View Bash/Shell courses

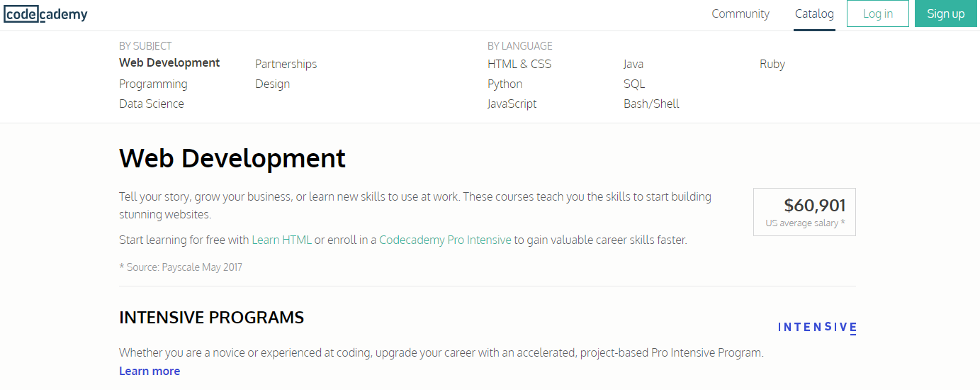(651, 104)
